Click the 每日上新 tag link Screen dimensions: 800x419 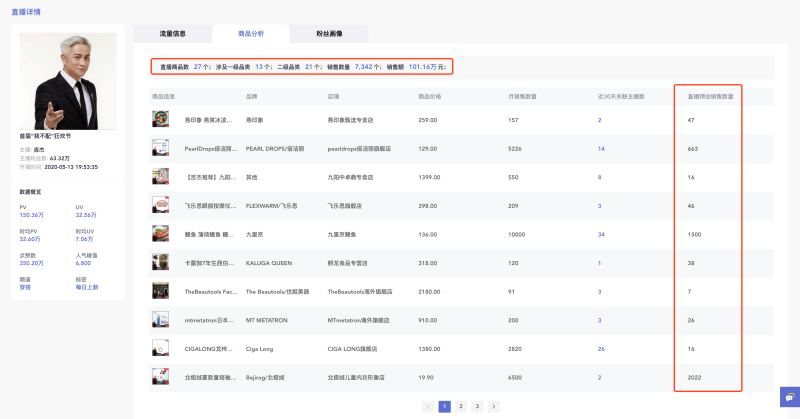tap(87, 287)
